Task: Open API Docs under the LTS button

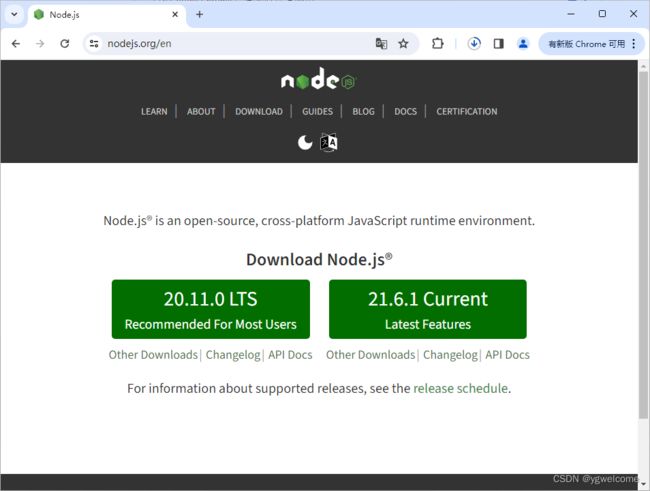Action: (x=290, y=355)
